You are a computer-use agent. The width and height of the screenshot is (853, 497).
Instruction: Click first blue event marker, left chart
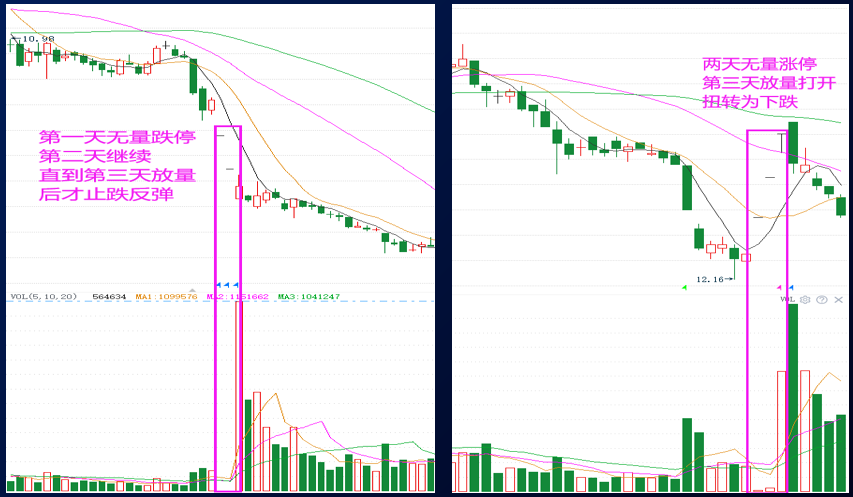219,284
